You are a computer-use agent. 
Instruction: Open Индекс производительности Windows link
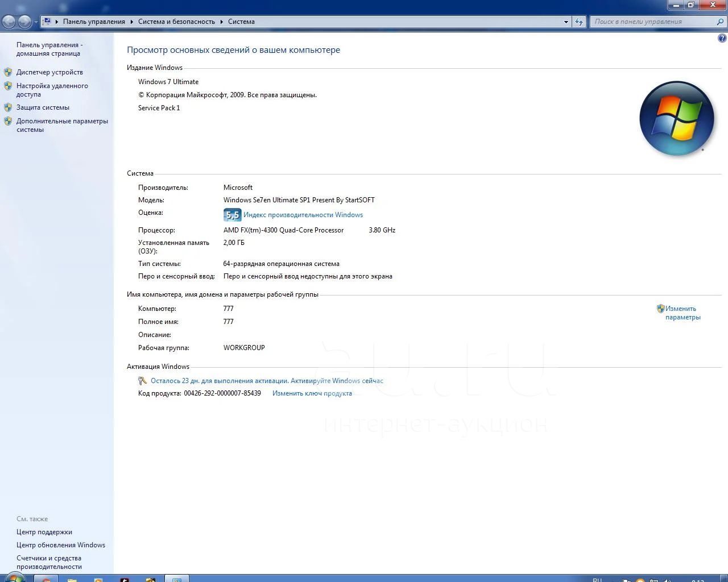tap(303, 215)
